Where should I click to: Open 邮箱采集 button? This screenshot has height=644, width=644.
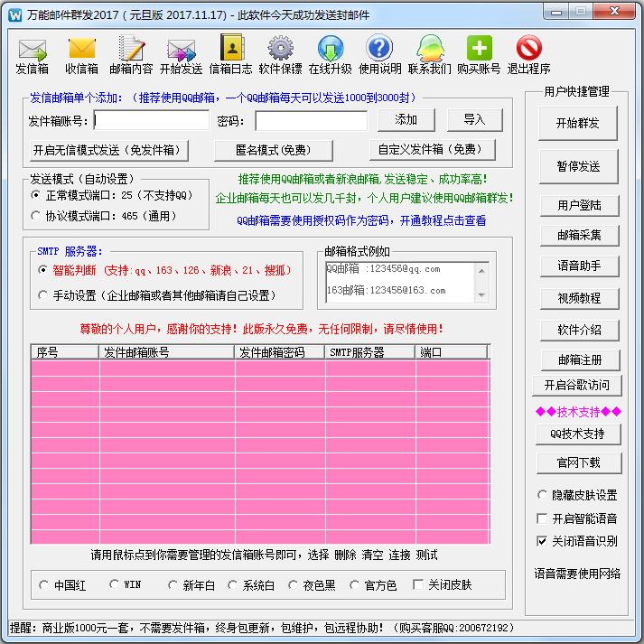coord(579,236)
